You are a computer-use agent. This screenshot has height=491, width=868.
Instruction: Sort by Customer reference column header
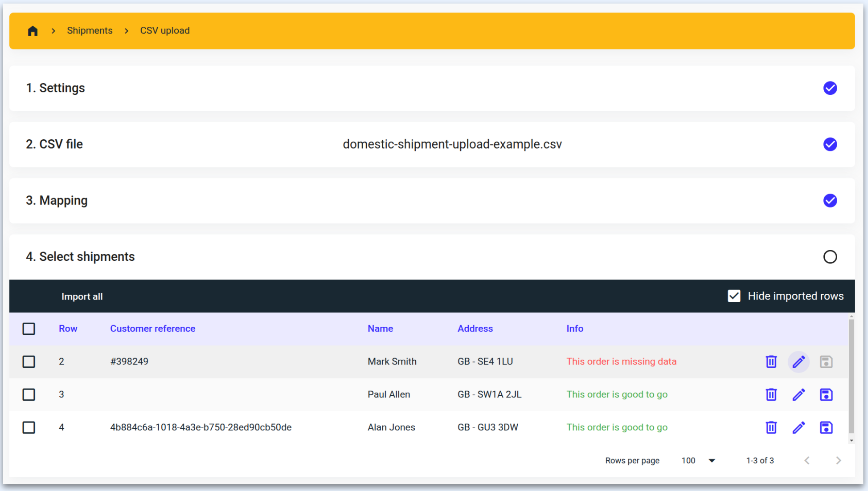tap(152, 329)
